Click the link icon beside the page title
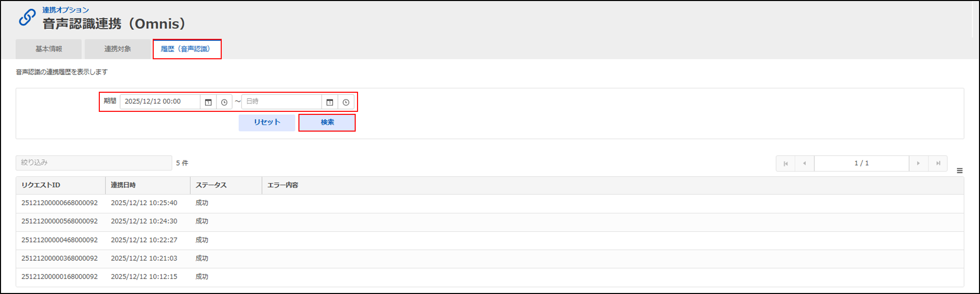The image size is (980, 294). tap(27, 17)
